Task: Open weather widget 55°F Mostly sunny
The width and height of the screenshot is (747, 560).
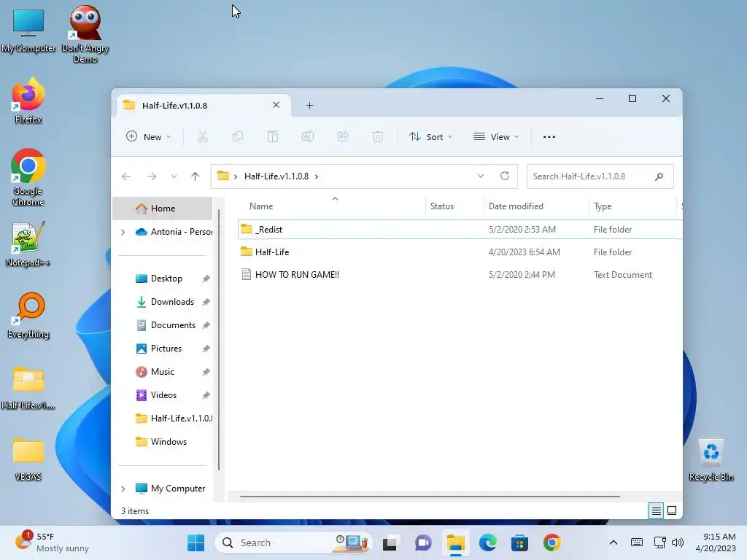Action: [x=53, y=542]
